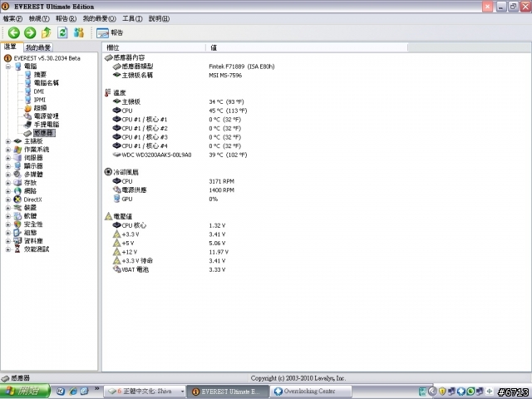
Task: Open the Help (說明) menu
Action: (x=159, y=18)
